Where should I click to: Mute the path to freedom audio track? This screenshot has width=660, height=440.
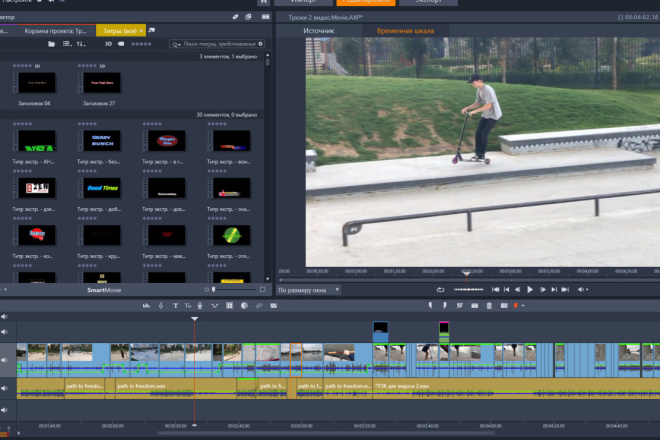pos(4,388)
